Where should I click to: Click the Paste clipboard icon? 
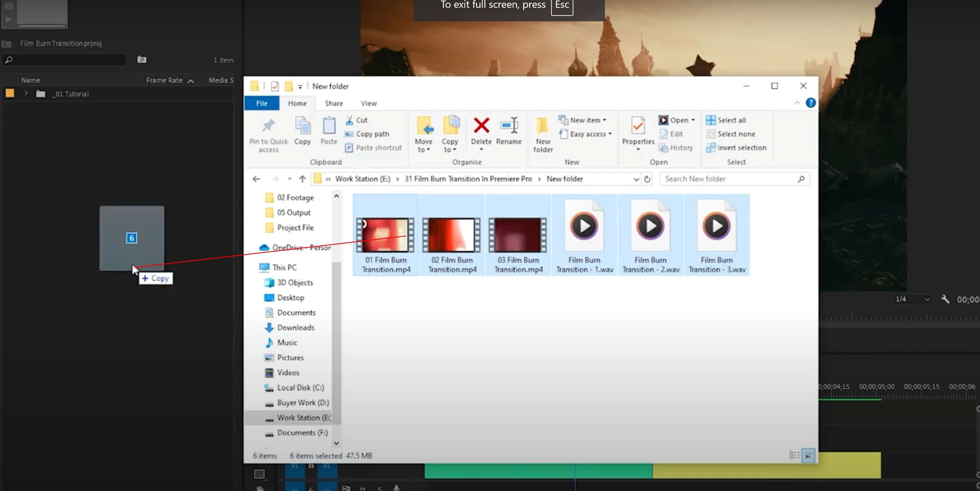pyautogui.click(x=329, y=126)
